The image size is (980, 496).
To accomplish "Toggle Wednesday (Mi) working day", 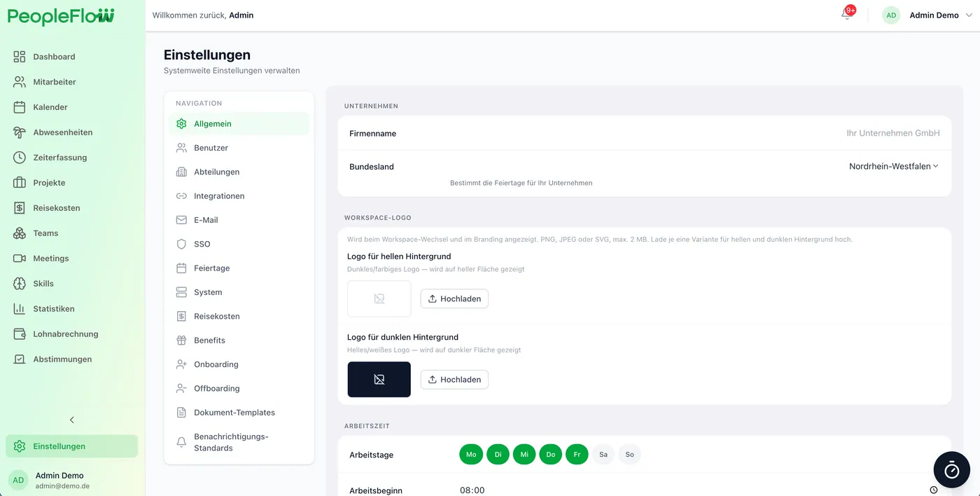I will tap(524, 455).
